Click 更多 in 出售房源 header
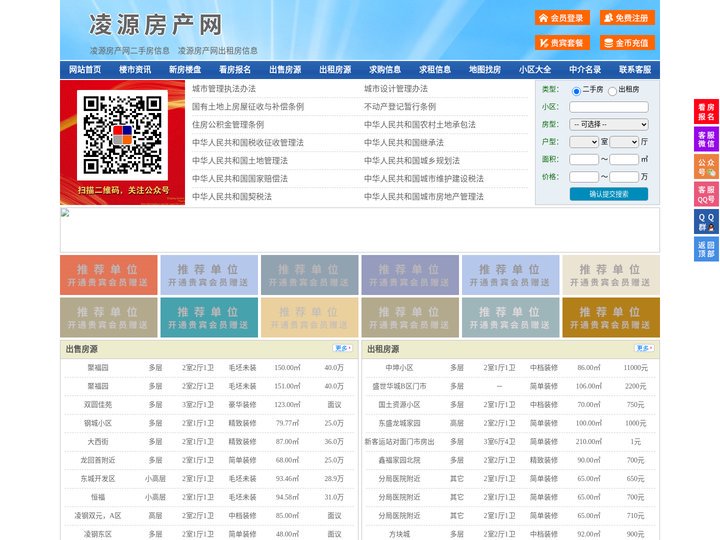The height and width of the screenshot is (540, 720). [343, 349]
